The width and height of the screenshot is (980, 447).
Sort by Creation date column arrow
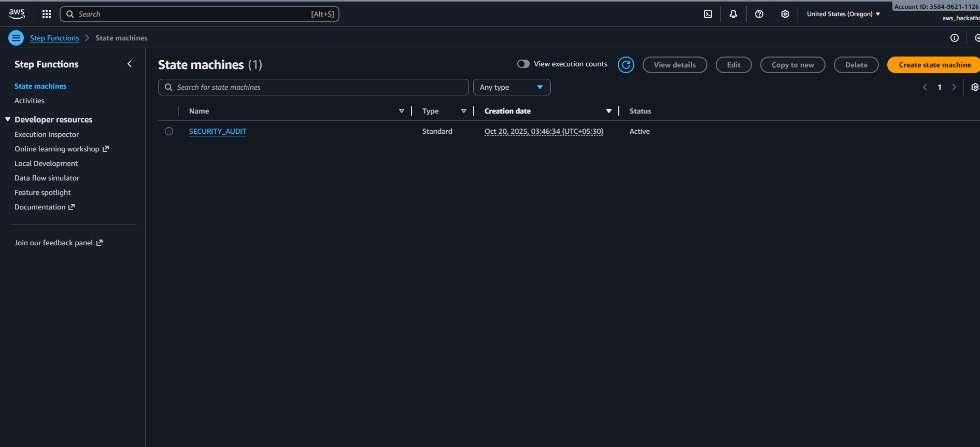click(x=609, y=111)
